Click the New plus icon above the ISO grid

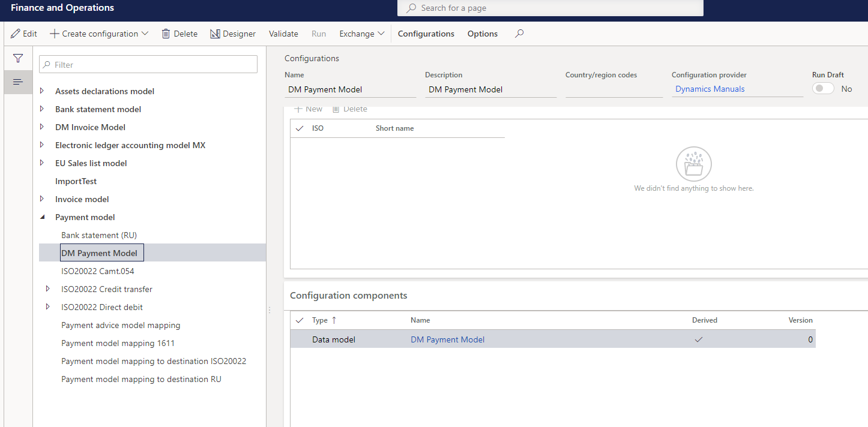(x=299, y=109)
